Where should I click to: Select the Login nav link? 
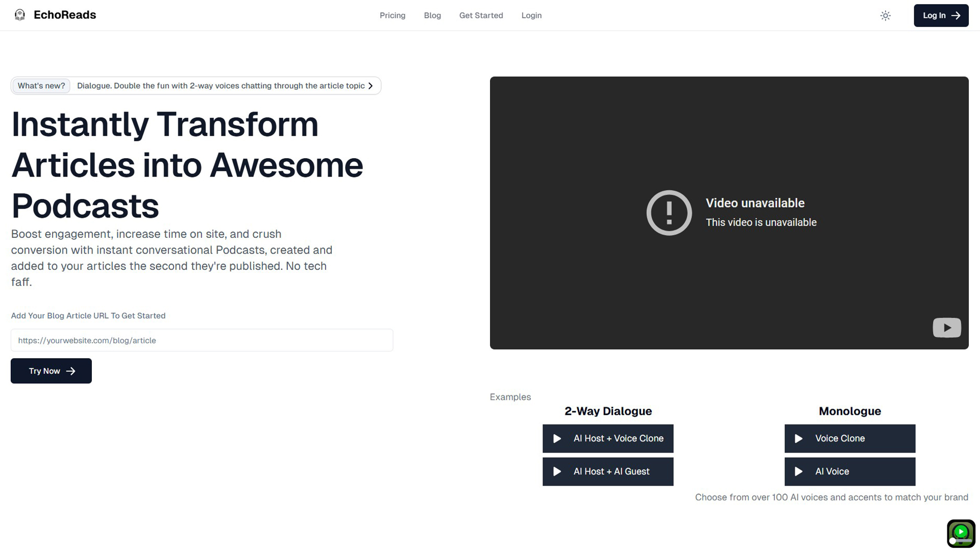tap(531, 15)
